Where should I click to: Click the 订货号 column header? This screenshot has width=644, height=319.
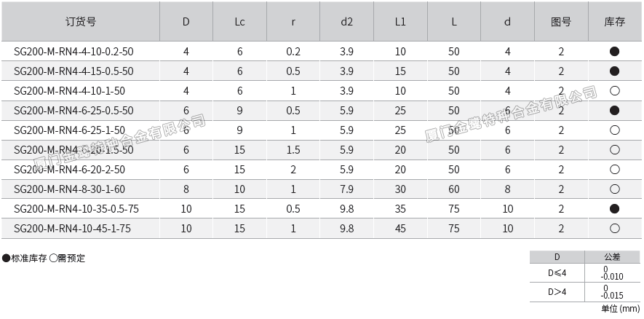(x=81, y=22)
